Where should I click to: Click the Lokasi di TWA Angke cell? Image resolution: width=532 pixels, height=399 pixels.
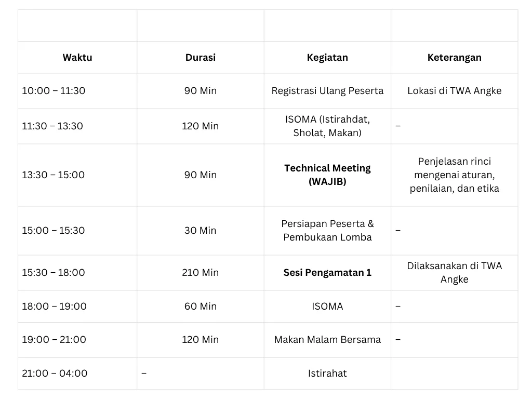pyautogui.click(x=454, y=91)
